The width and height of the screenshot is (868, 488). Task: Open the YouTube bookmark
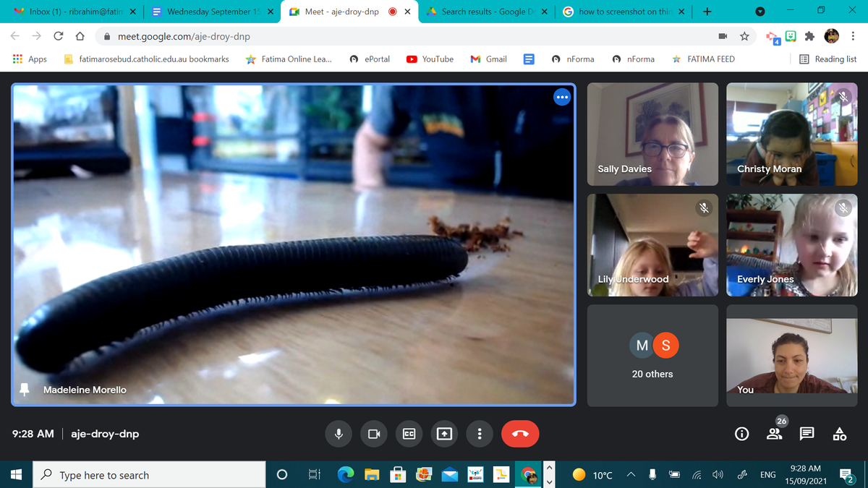(x=430, y=59)
